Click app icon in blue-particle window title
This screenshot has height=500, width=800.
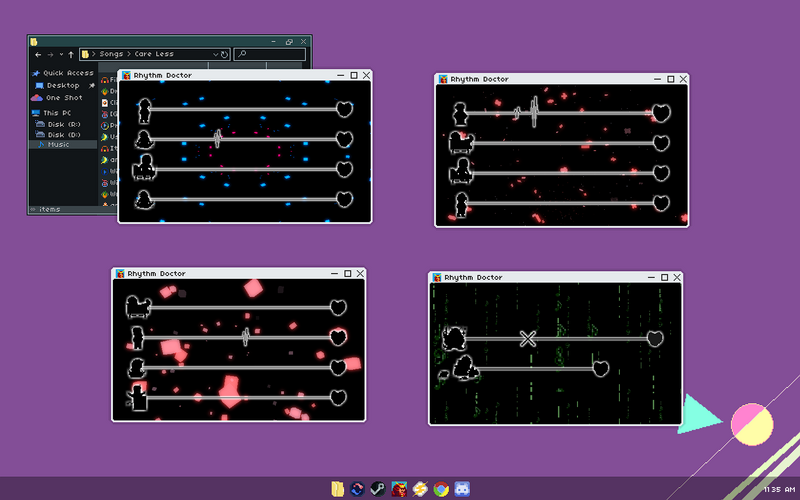[126, 75]
